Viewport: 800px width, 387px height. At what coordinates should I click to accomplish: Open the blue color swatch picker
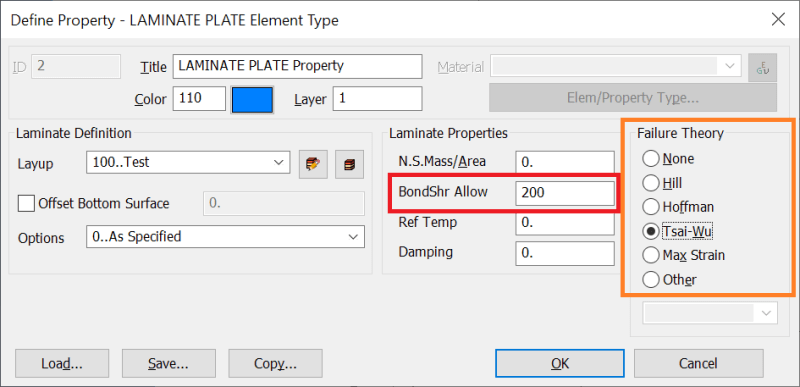click(x=253, y=99)
